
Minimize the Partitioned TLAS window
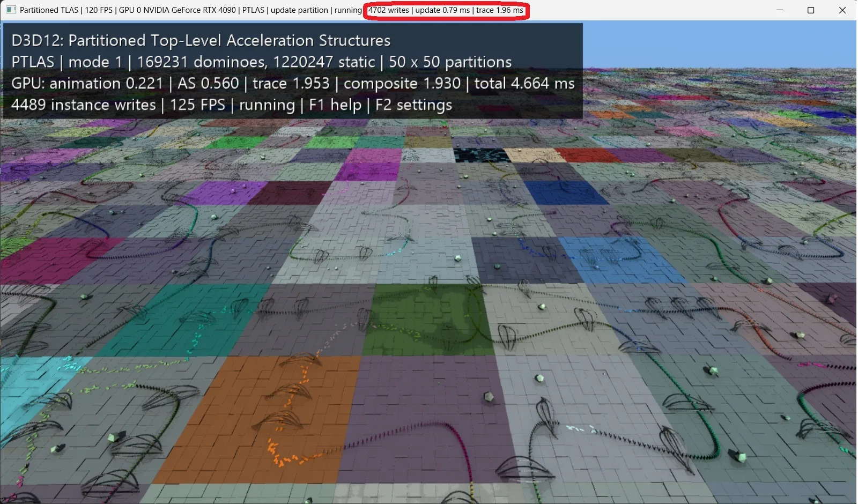pos(780,10)
